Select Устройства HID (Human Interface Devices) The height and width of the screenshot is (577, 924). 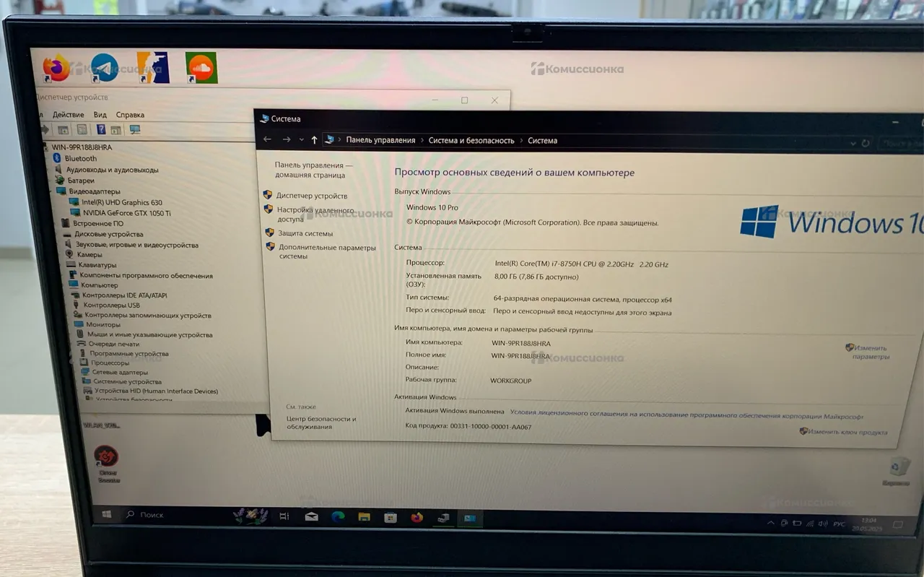pos(156,391)
